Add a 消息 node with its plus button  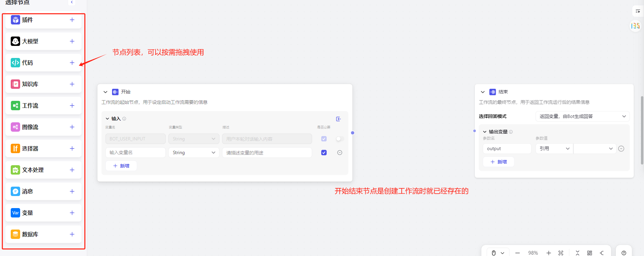click(x=72, y=191)
